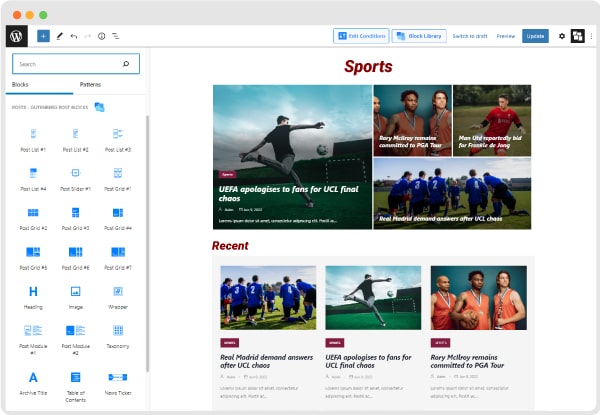Choose the News Ticker block
Screen dimensions: 600x415
[117, 380]
